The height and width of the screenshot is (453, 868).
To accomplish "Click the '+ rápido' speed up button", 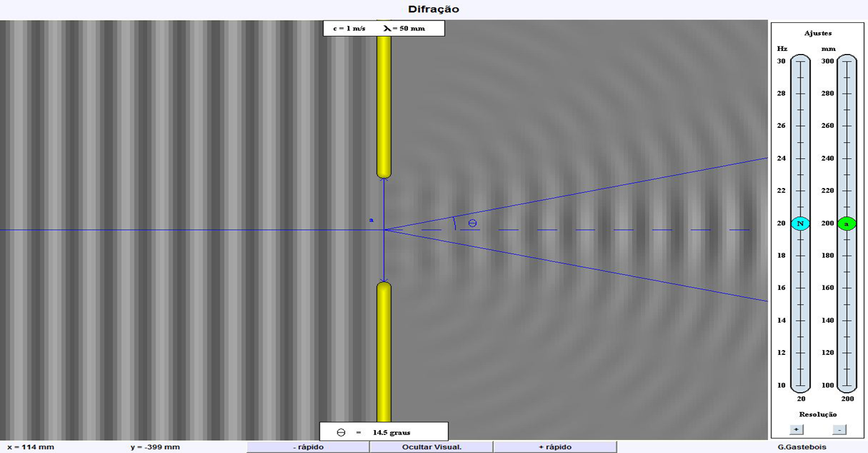I will tap(555, 447).
